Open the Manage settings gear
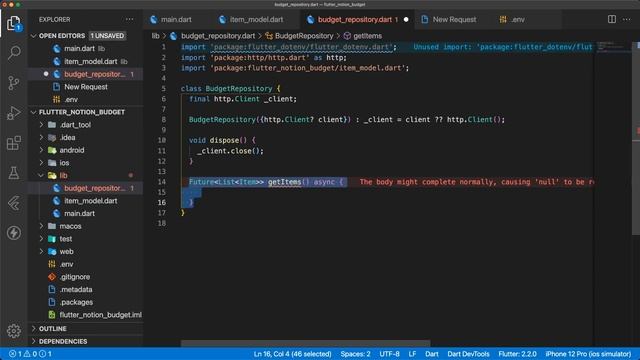Screen dimensions: 640x360 click(14, 331)
